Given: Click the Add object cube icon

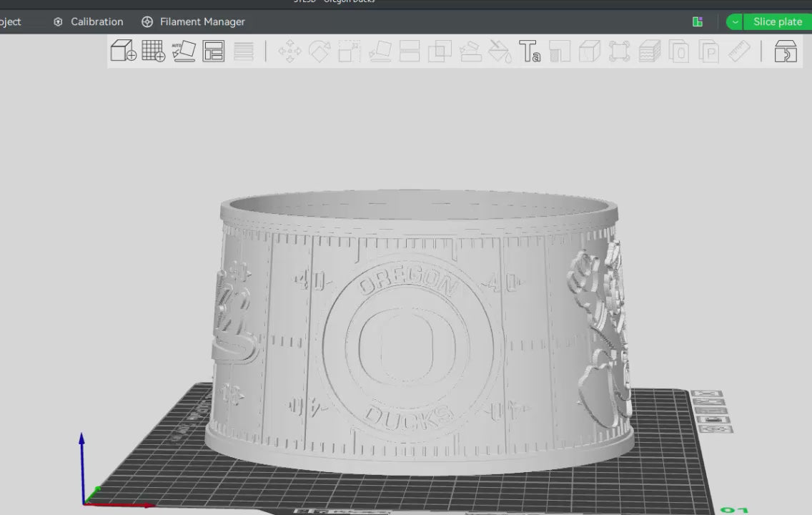Looking at the screenshot, I should point(123,51).
